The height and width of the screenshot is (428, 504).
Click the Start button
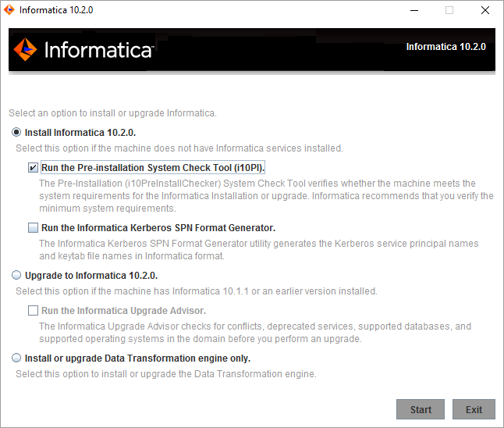tap(421, 409)
